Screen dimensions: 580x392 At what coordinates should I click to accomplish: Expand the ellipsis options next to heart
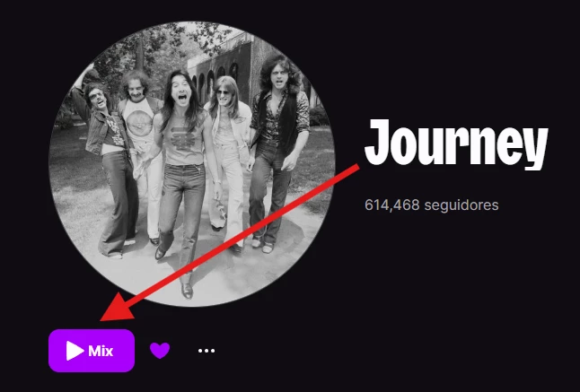pyautogui.click(x=206, y=351)
